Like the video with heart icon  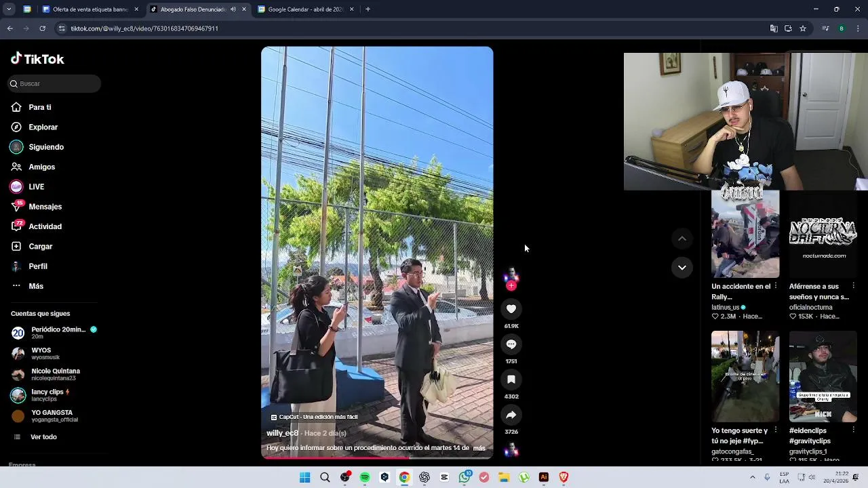tap(511, 309)
